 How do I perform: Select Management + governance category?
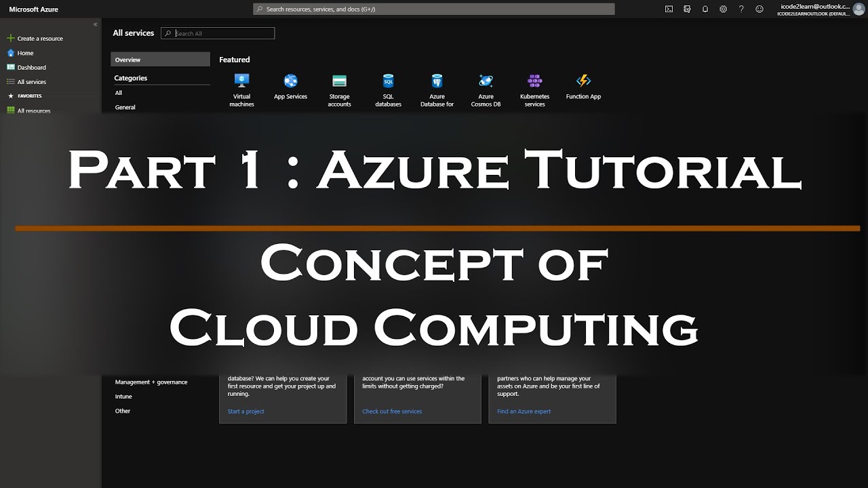[151, 382]
